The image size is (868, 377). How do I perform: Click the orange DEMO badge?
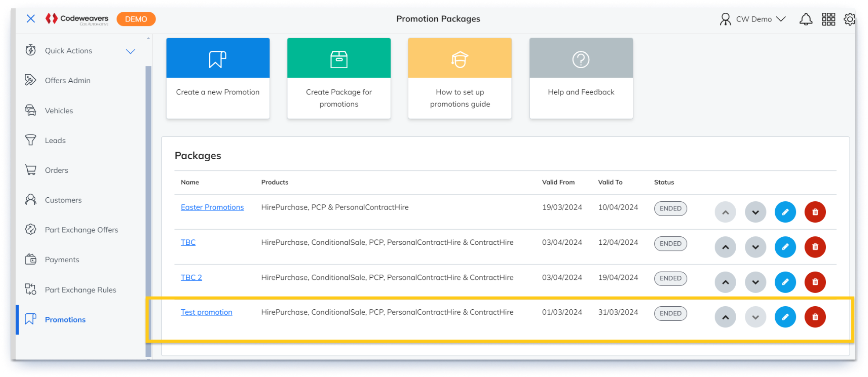(x=136, y=19)
